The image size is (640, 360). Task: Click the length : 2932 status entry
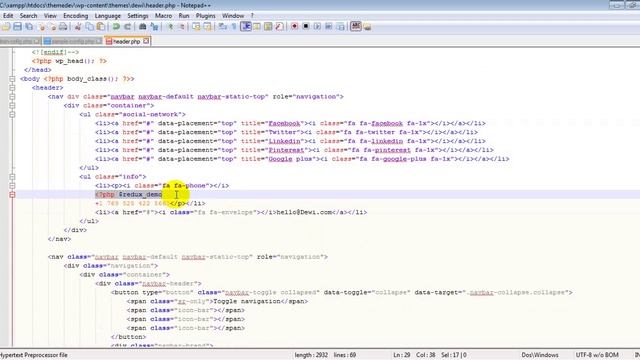click(311, 355)
